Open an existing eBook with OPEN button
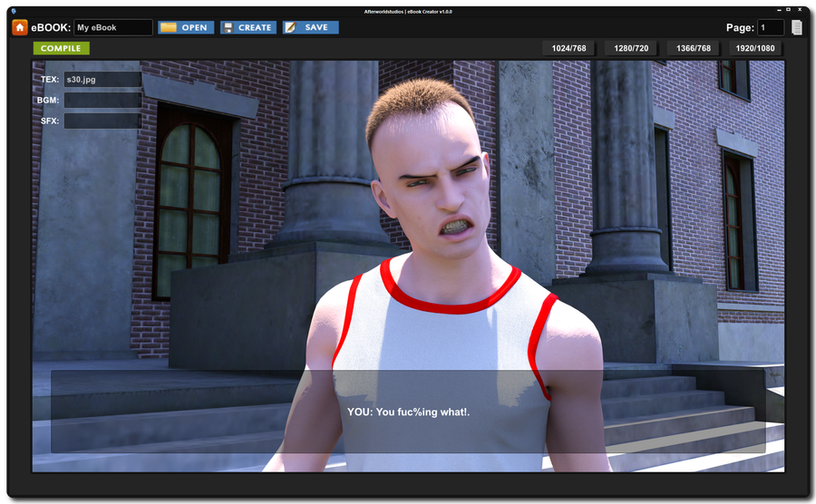The image size is (816, 504). point(186,27)
